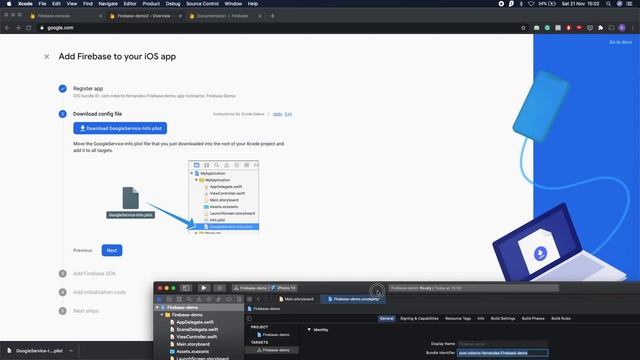Open Xcode report navigator icon

pyautogui.click(x=239, y=299)
